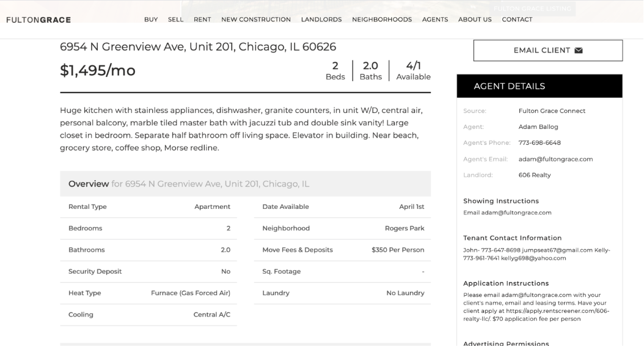Click Fulton Grace Connect source value

point(552,111)
